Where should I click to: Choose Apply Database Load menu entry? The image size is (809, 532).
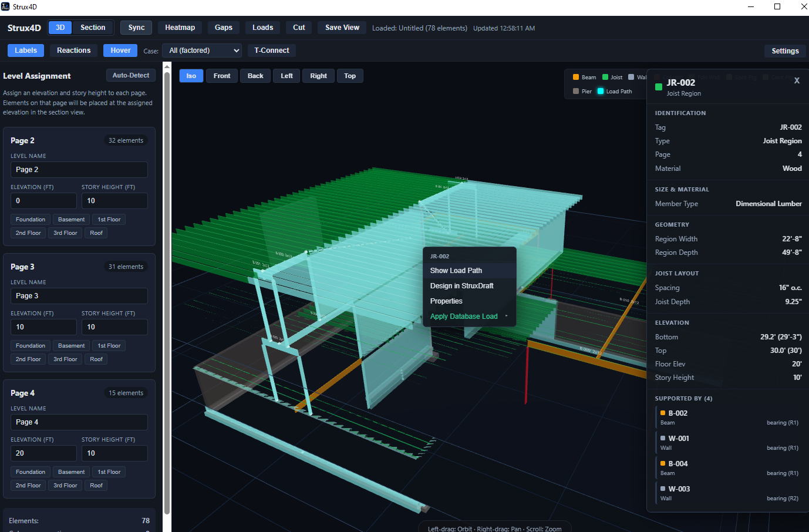pyautogui.click(x=469, y=316)
